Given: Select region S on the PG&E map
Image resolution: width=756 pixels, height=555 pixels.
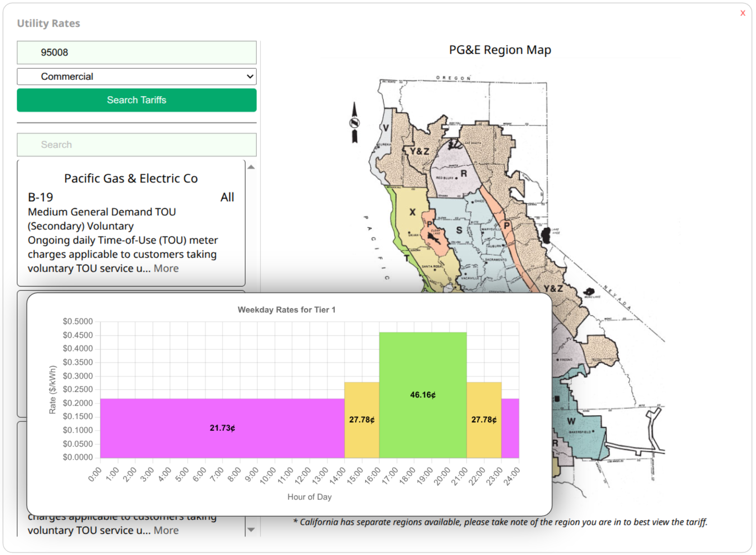Looking at the screenshot, I should 459,230.
